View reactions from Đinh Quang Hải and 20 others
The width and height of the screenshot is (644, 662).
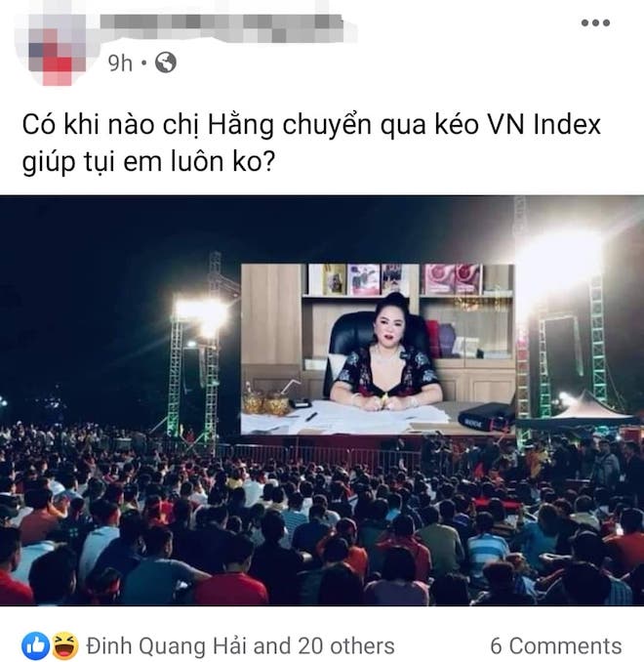(240, 646)
